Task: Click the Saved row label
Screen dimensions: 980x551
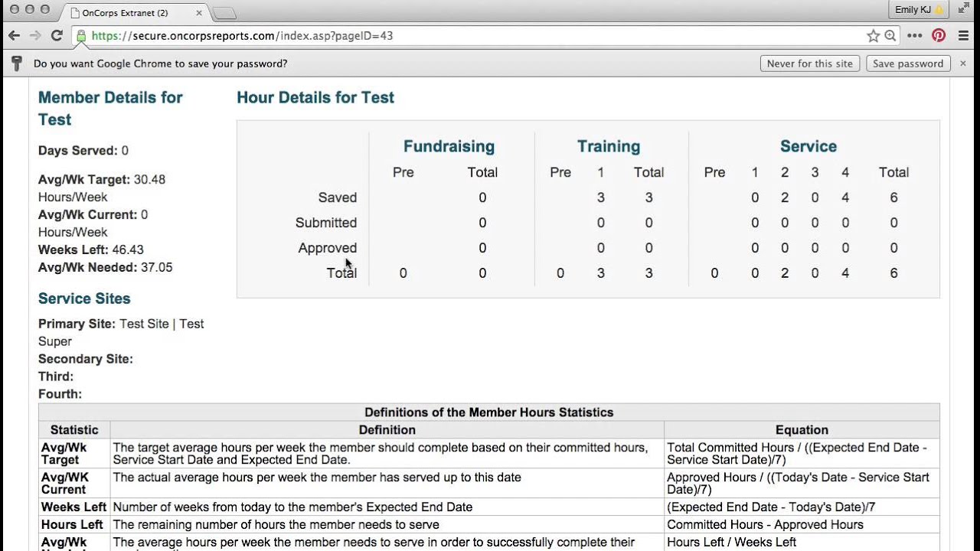Action: [x=338, y=197]
